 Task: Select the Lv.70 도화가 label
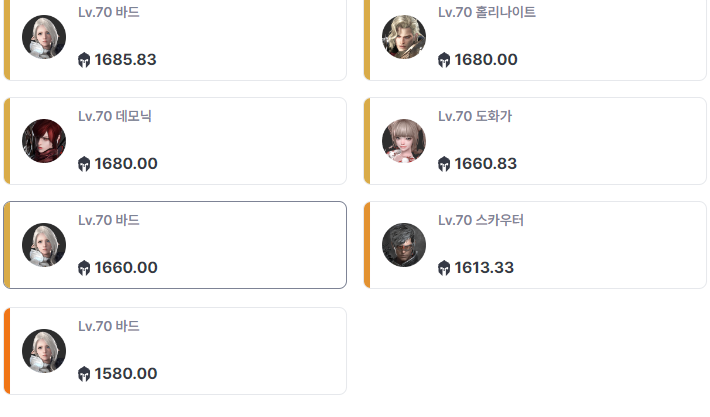click(475, 116)
